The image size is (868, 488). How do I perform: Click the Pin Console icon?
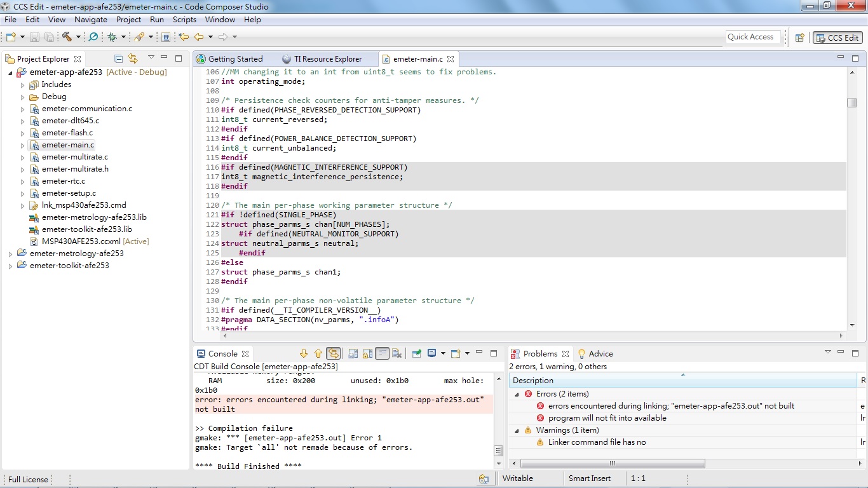tap(416, 354)
